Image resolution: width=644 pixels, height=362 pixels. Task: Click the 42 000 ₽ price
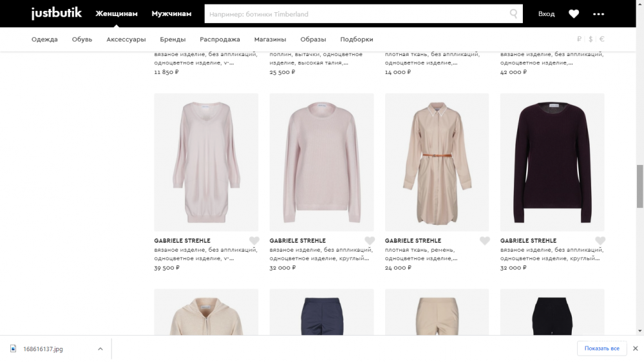pos(513,72)
